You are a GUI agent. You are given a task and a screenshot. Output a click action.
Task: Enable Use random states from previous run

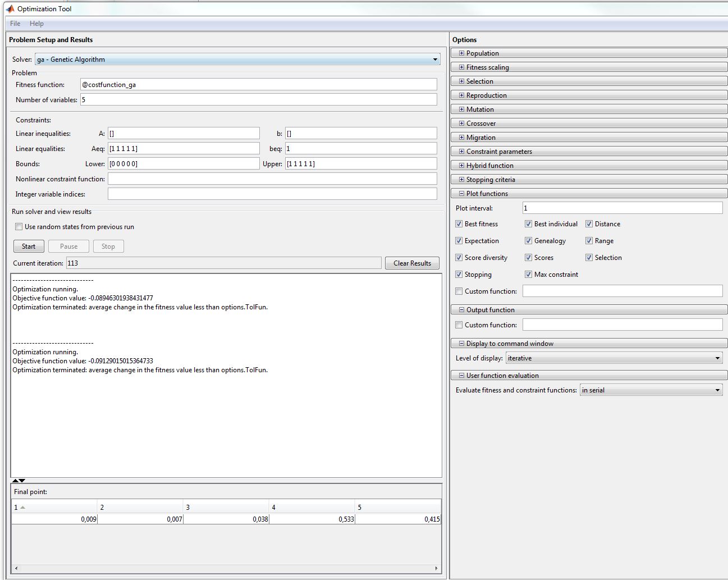tap(19, 227)
